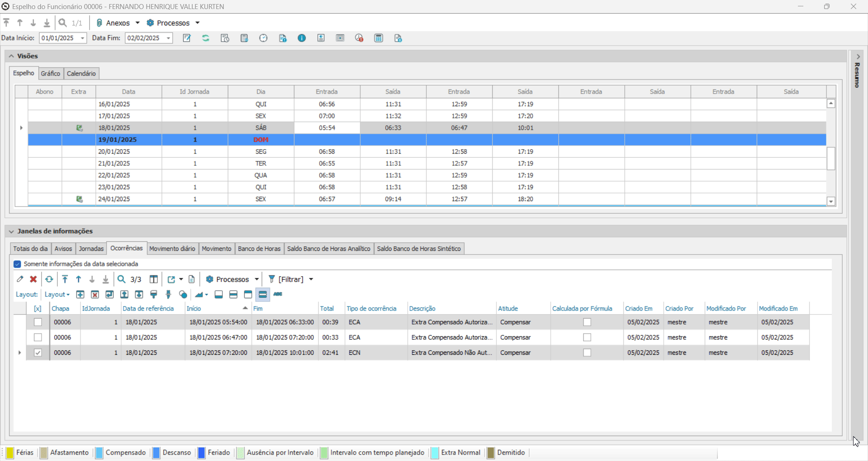Image resolution: width=868 pixels, height=461 pixels.
Task: Sort by Tipo de ocorrência column header
Action: point(376,308)
